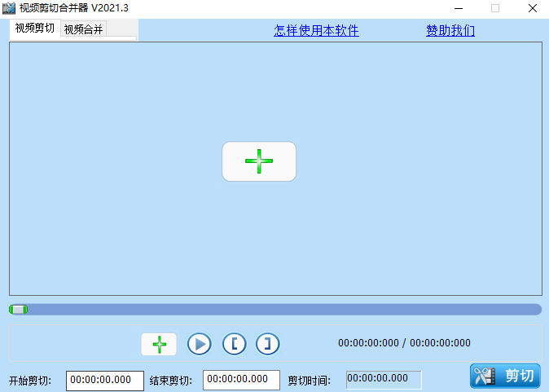
Task: Set cut end with right bracket button
Action: [x=267, y=344]
